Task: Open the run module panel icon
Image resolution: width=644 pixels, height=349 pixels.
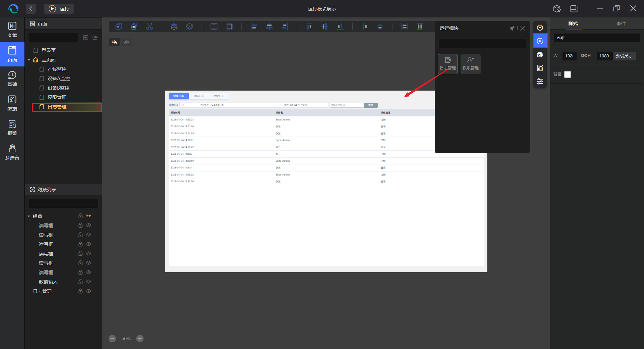Action: click(x=540, y=41)
